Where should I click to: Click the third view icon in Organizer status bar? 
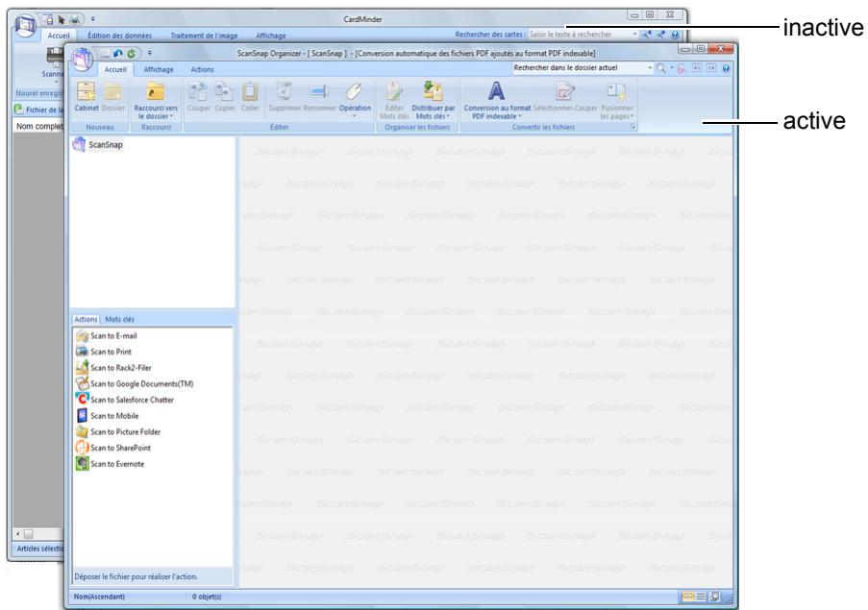714,597
